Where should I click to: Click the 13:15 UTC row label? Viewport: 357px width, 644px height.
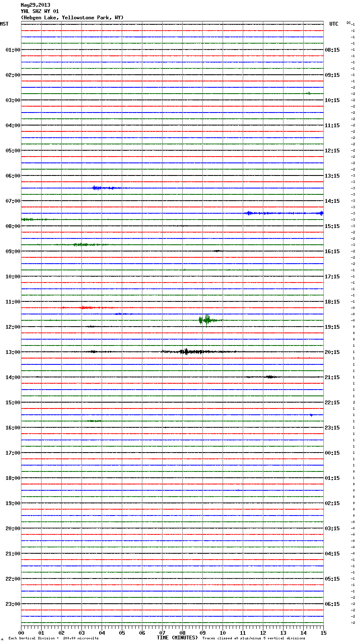(332, 176)
